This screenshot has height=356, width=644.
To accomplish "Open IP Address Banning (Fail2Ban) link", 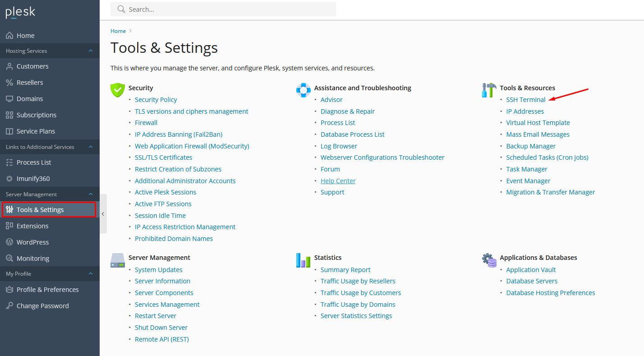I will pyautogui.click(x=179, y=134).
